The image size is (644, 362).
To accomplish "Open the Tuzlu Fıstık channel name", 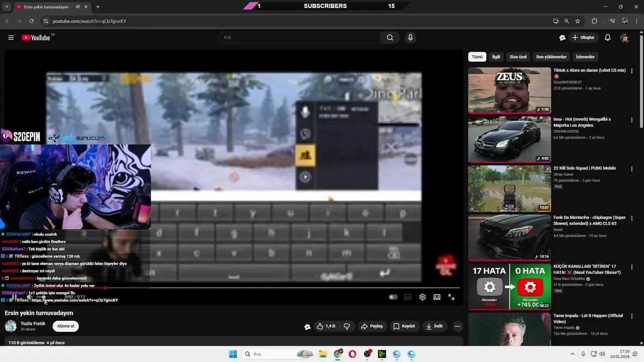I will (33, 323).
